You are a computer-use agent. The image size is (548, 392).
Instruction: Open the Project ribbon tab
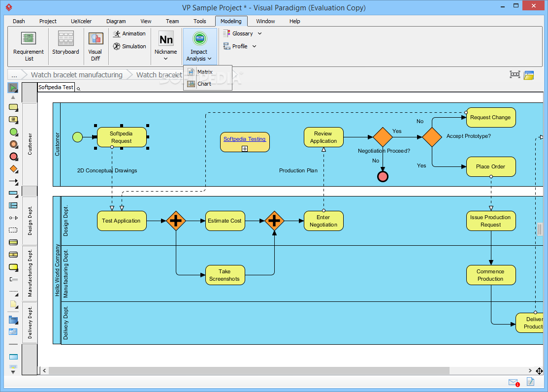tap(48, 21)
